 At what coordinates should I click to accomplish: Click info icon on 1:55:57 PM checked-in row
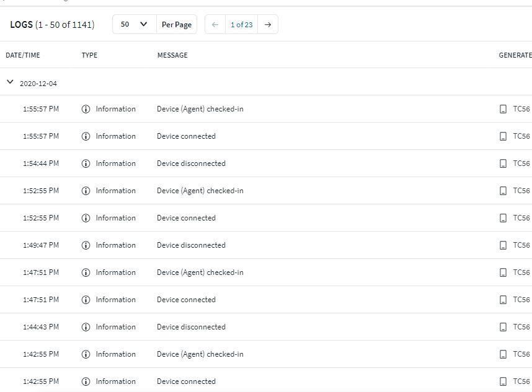coord(86,109)
